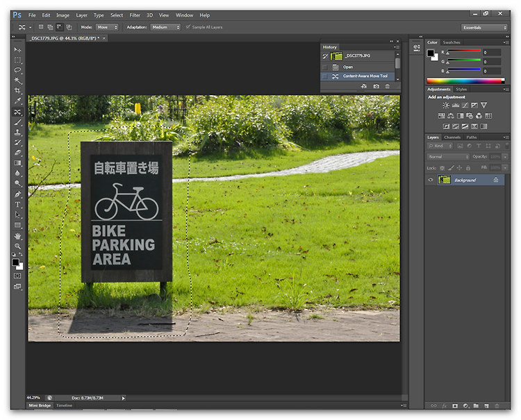The height and width of the screenshot is (420, 521).
Task: Open the Filter menu
Action: pyautogui.click(x=135, y=15)
